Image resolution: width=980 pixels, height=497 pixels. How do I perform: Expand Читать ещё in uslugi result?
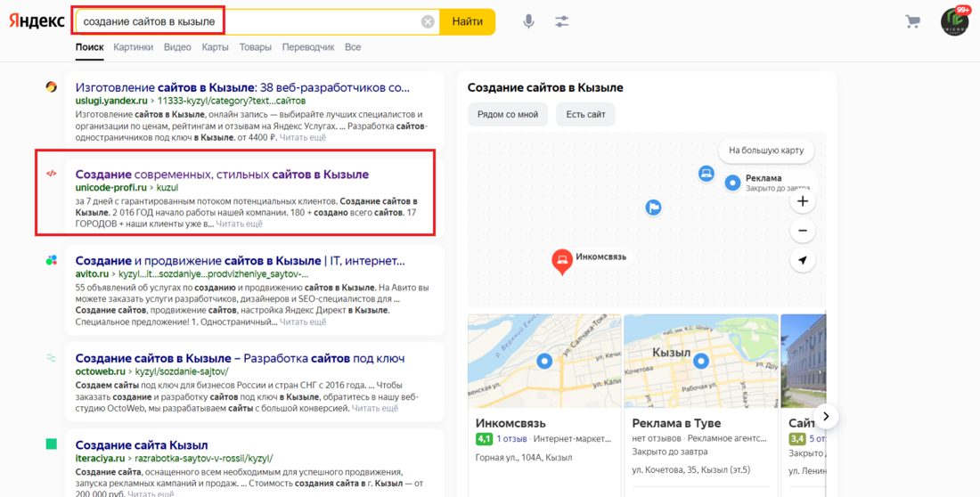point(303,137)
